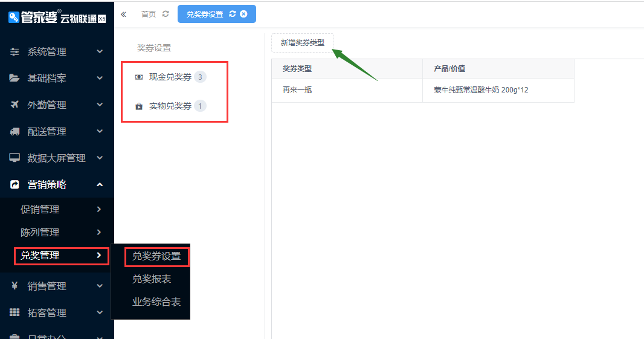
Task: Click the 新增奖券类型 button
Action: click(x=302, y=43)
